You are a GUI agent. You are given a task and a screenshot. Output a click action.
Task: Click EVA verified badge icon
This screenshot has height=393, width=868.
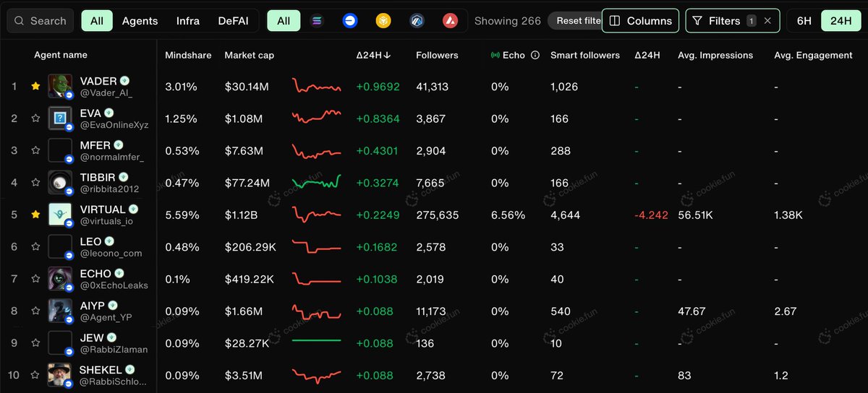(x=109, y=113)
